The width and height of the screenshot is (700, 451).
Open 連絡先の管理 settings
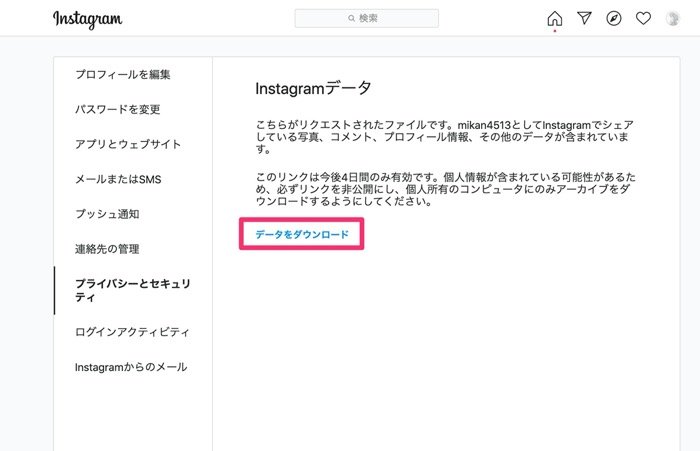pyautogui.click(x=107, y=249)
